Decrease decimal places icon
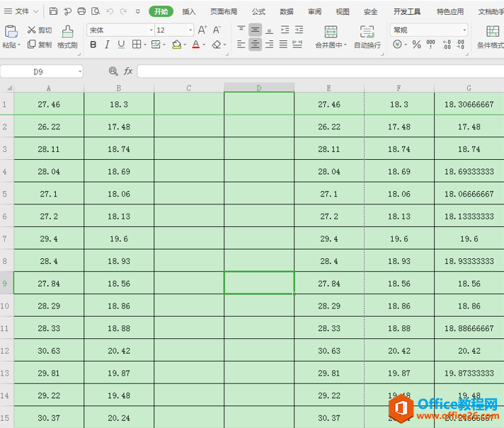The image size is (504, 428). coord(460,45)
